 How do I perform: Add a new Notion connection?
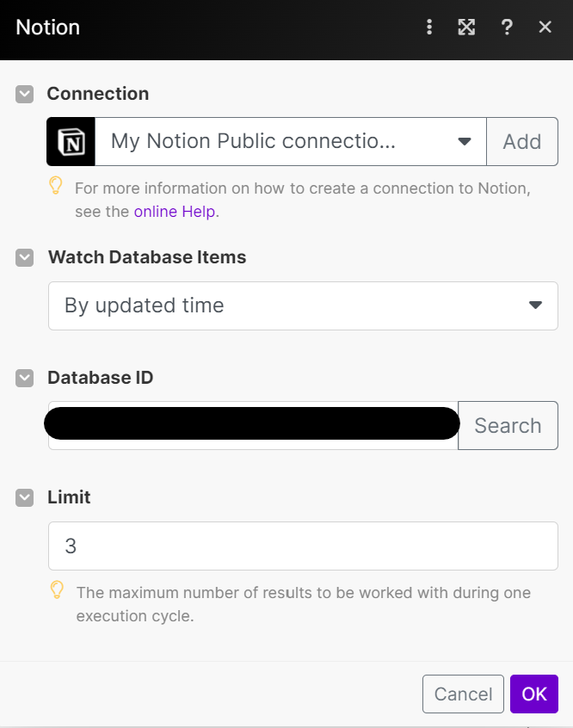tap(522, 142)
